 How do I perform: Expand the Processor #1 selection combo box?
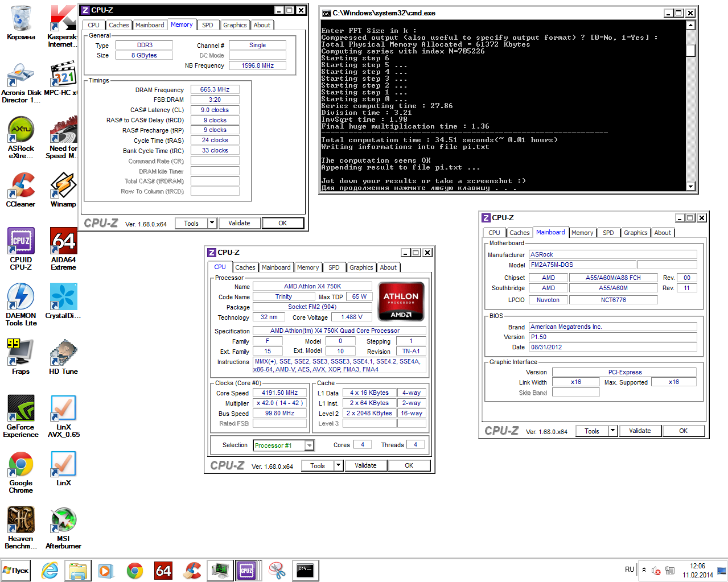point(309,445)
